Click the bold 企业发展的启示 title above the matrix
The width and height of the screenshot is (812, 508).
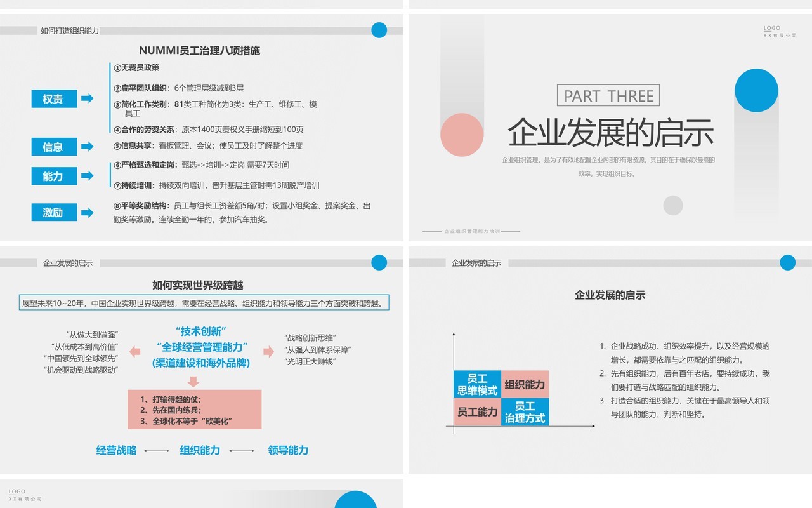point(610,295)
